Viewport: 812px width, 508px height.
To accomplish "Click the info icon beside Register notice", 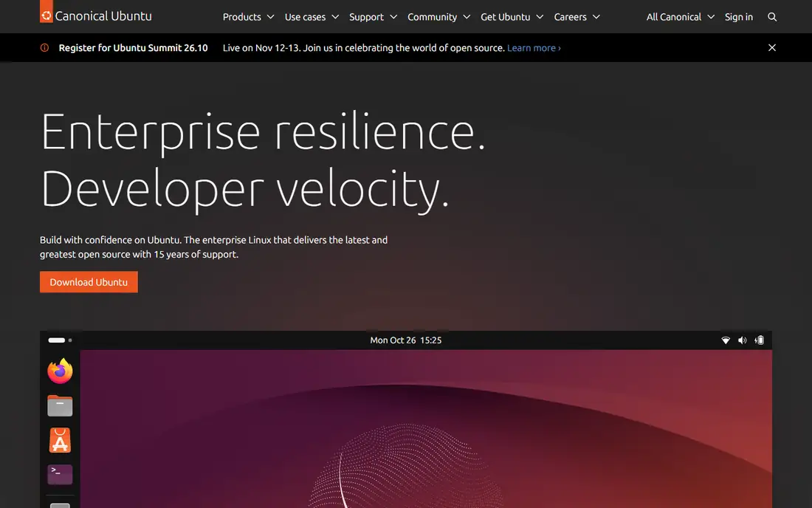I will (x=44, y=48).
